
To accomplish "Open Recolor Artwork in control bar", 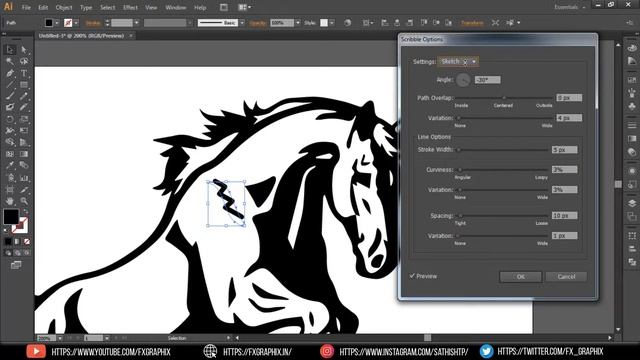I will 347,23.
